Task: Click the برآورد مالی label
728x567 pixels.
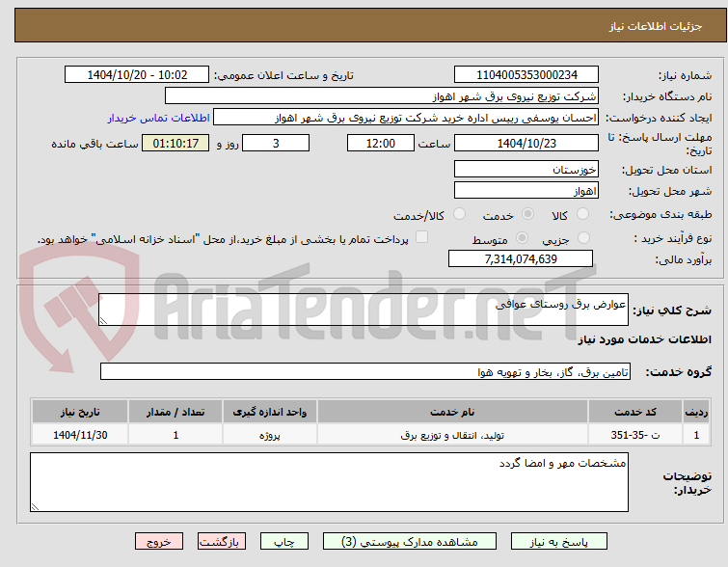Action: coord(683,259)
